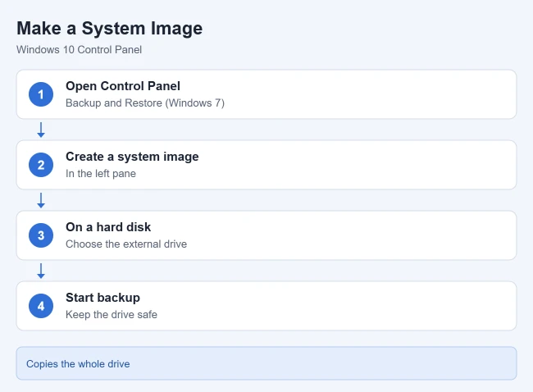
Task: Click the 'Copies the whole drive' note
Action: click(266, 363)
